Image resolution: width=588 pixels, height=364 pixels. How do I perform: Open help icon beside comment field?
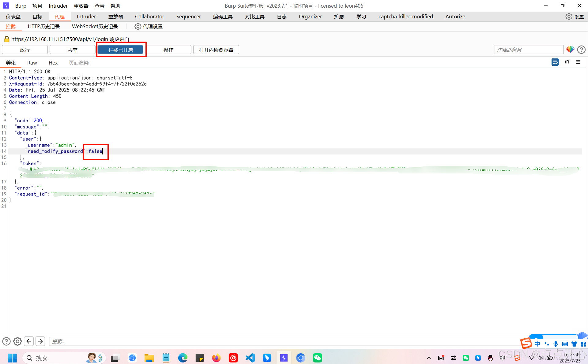[x=581, y=50]
